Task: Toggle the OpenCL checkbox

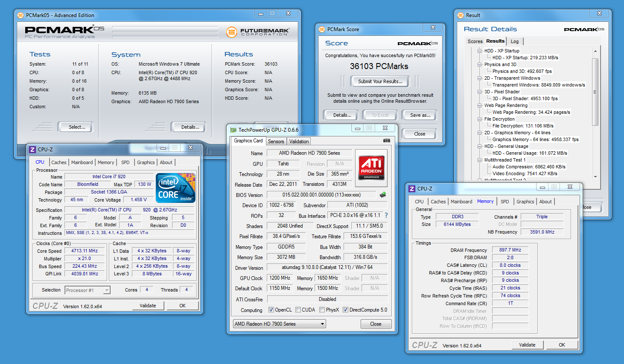Action: [271, 310]
